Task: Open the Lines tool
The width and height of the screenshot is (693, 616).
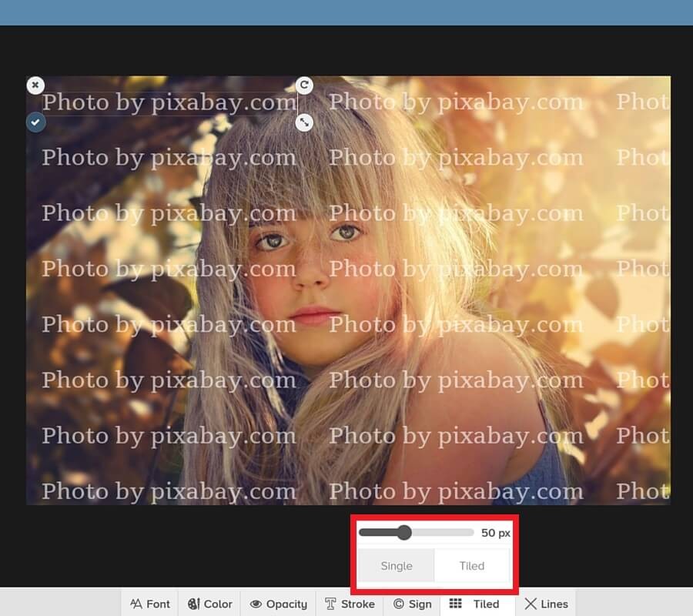Action: (x=546, y=604)
